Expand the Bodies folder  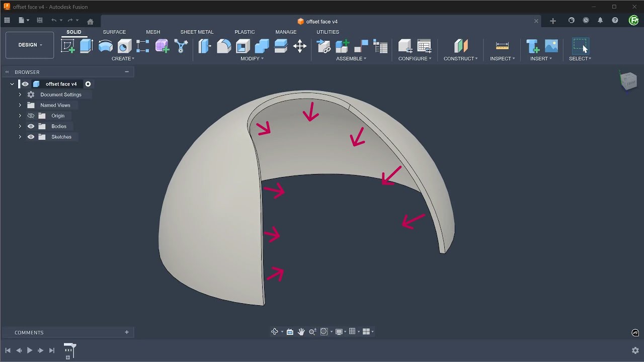[20, 126]
